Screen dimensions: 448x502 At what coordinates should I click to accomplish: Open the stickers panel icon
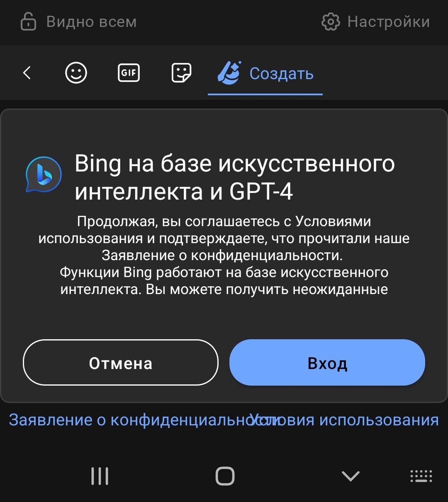[x=182, y=73]
